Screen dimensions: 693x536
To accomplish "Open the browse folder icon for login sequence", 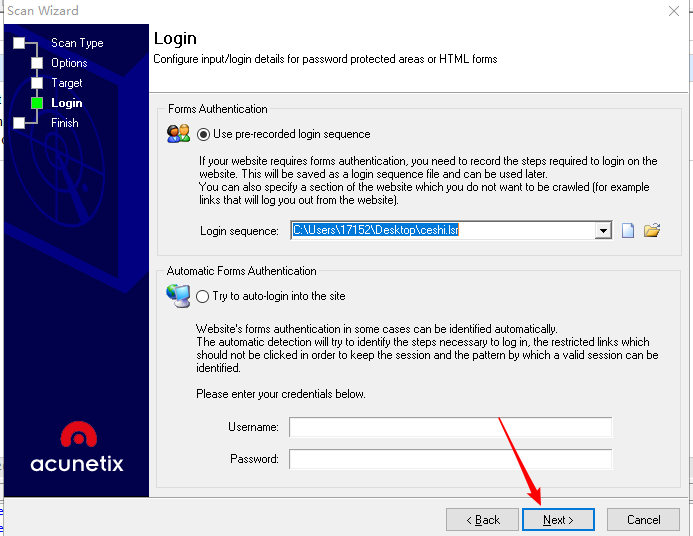I will (x=652, y=230).
